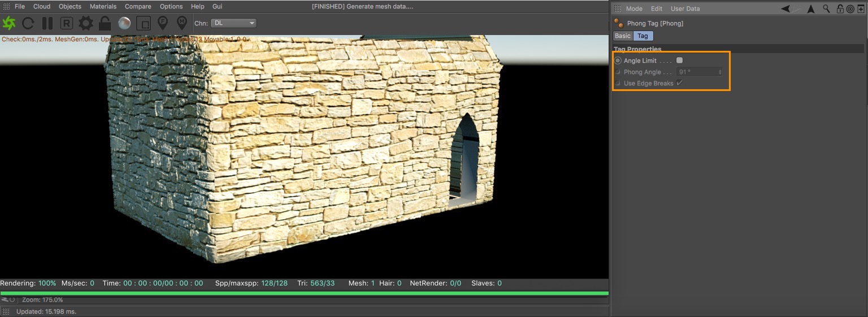Viewport: 868px width, 317px height.
Task: Restart the render with the circular arrow icon
Action: coord(28,23)
